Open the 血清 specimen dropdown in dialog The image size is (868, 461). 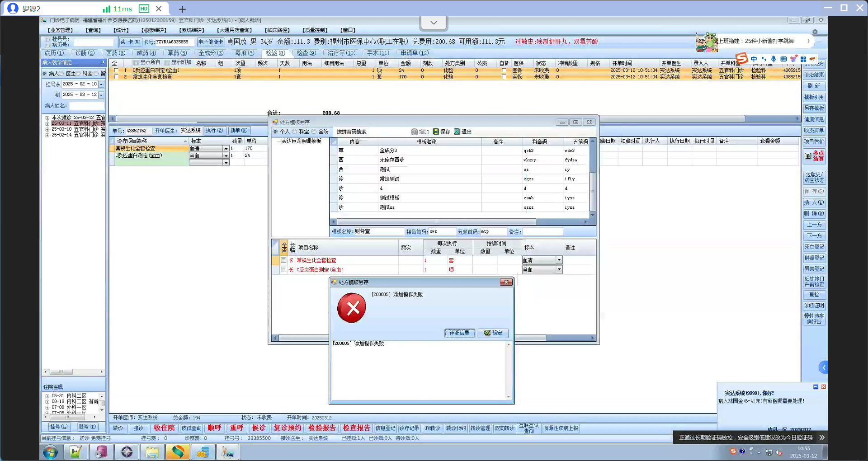click(x=559, y=260)
